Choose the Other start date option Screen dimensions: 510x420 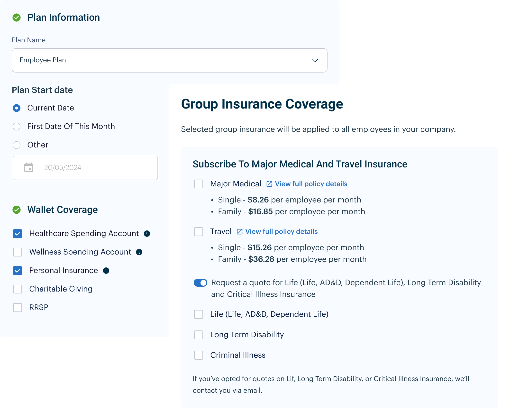point(17,145)
